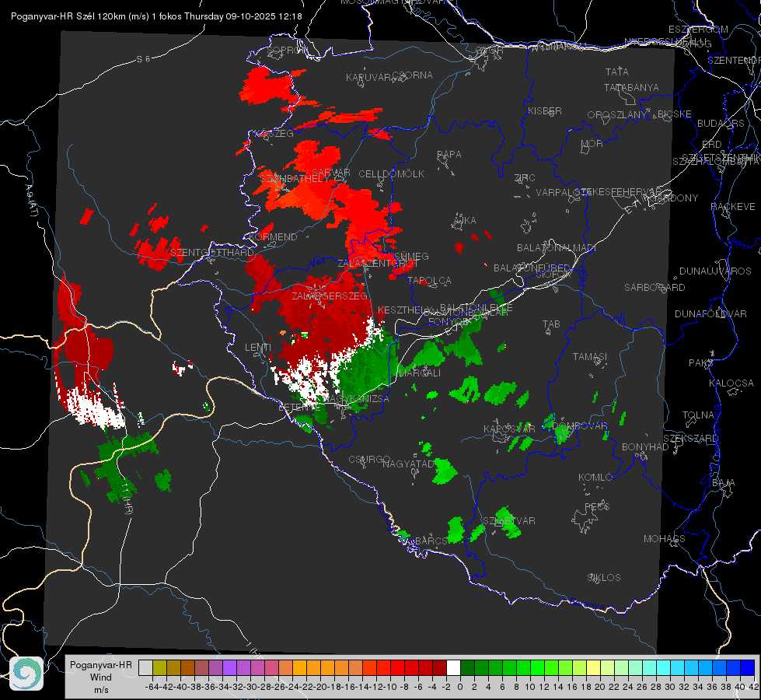The width and height of the screenshot is (761, 700).
Task: Click the OROSZLANY city label
Action: pyautogui.click(x=617, y=114)
